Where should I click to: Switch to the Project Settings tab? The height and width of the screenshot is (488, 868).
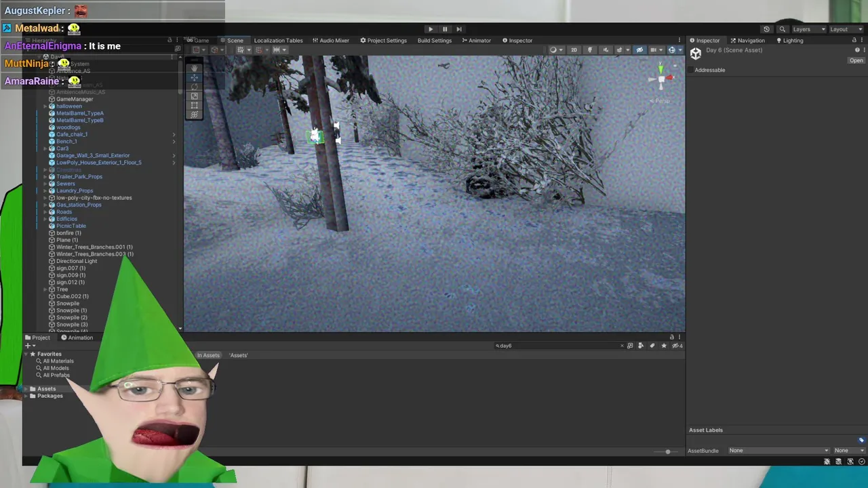[383, 40]
